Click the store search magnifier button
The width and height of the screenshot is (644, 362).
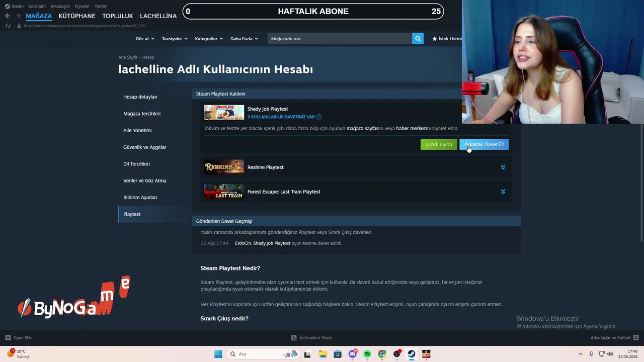pos(418,39)
